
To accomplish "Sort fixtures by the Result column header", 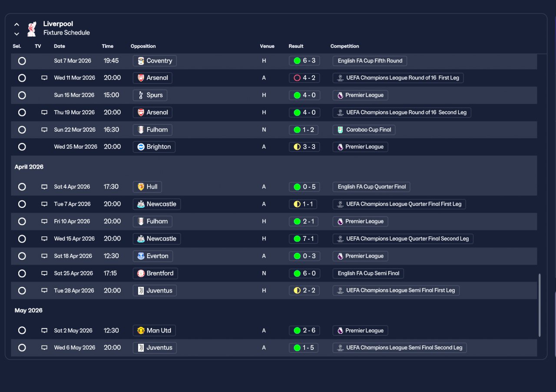I will click(x=296, y=46).
